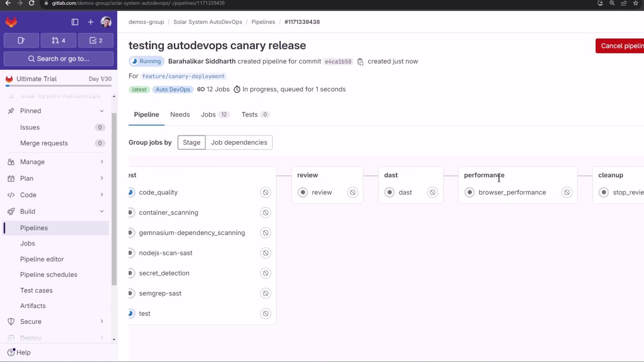Group jobs by Stage
This screenshot has height=362, width=644.
click(192, 142)
